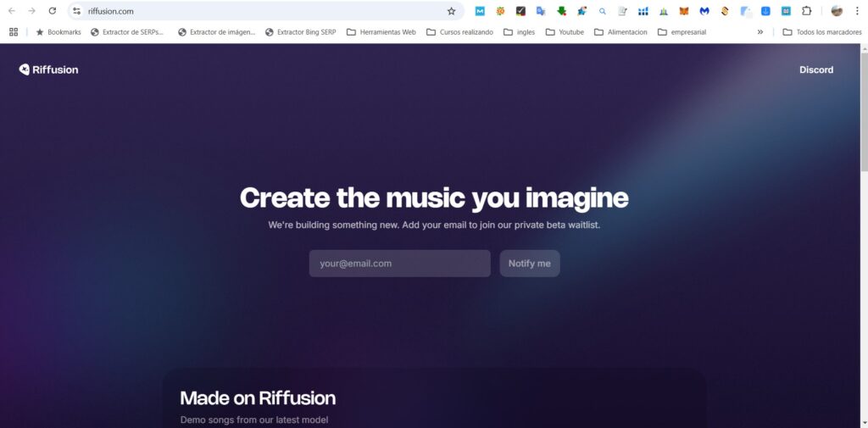868x428 pixels.
Task: Open the pale blue page extension icon
Action: point(746,11)
